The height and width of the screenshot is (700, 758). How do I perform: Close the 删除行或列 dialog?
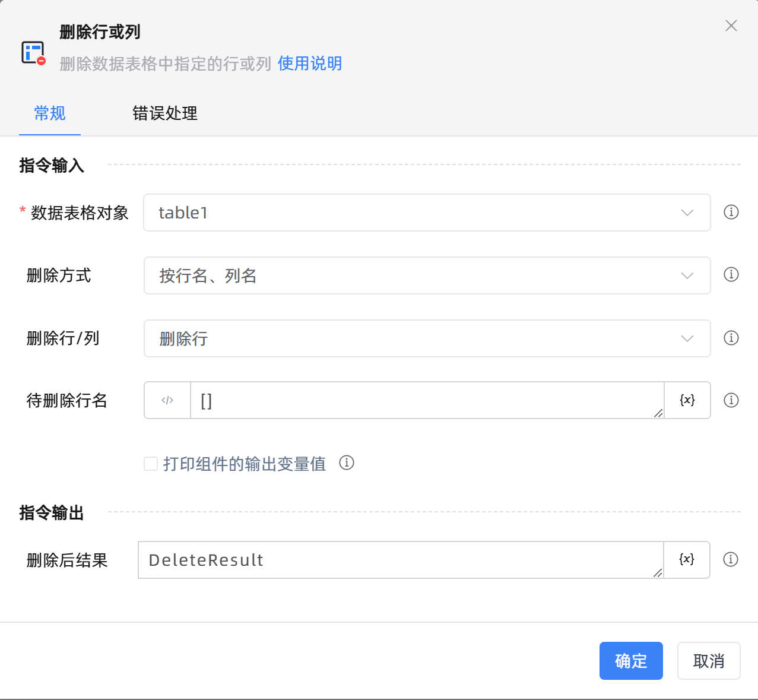(x=731, y=26)
